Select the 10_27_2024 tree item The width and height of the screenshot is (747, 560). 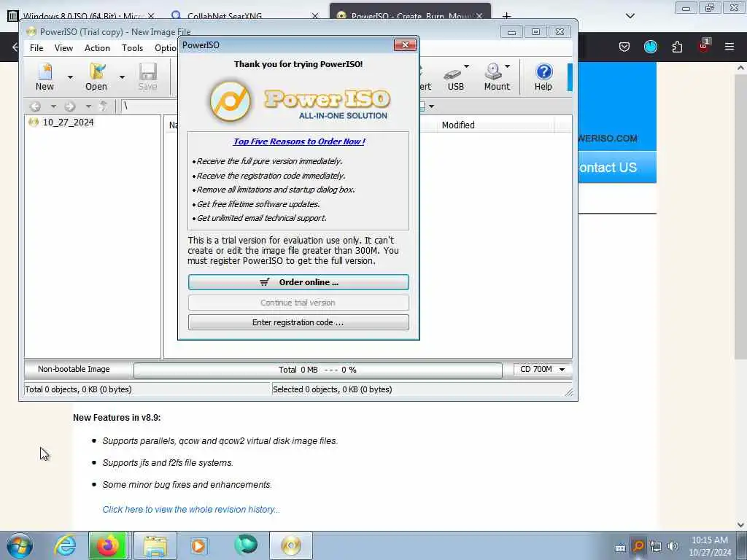tap(68, 122)
